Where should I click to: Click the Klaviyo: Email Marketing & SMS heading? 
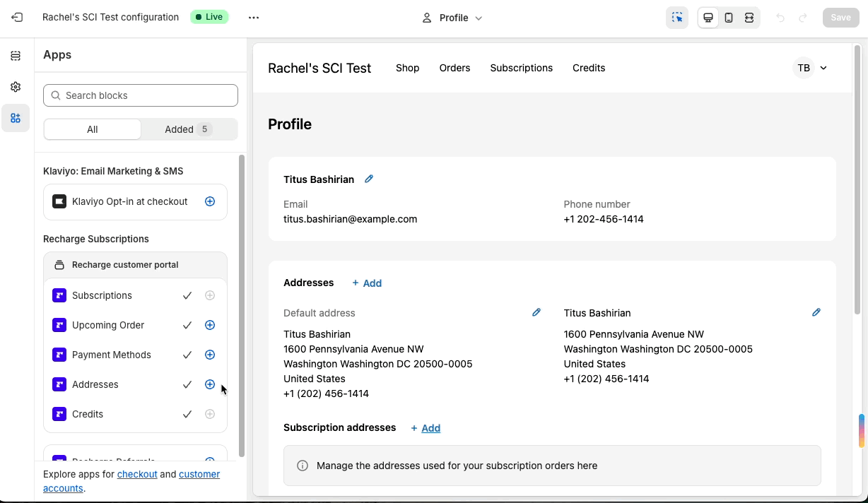(x=113, y=171)
